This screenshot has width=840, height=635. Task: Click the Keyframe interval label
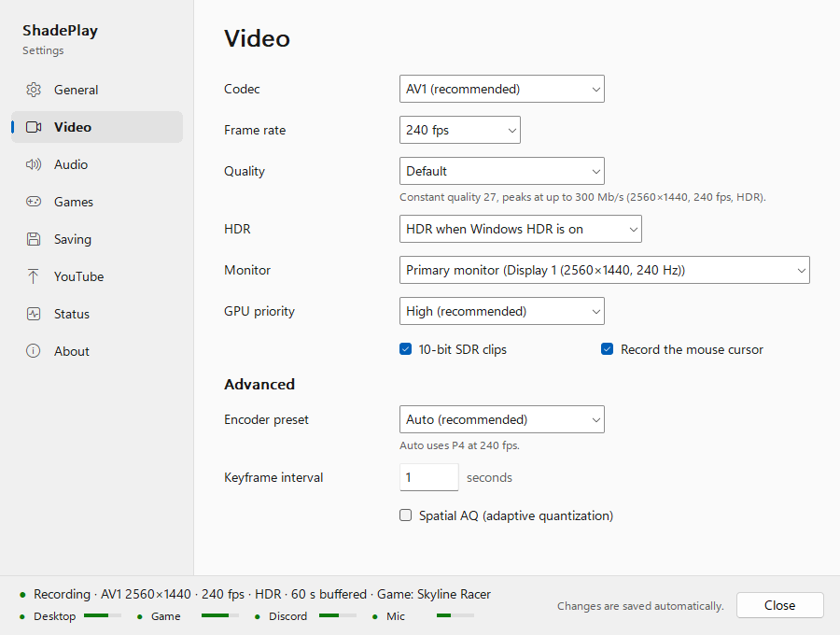(x=273, y=477)
